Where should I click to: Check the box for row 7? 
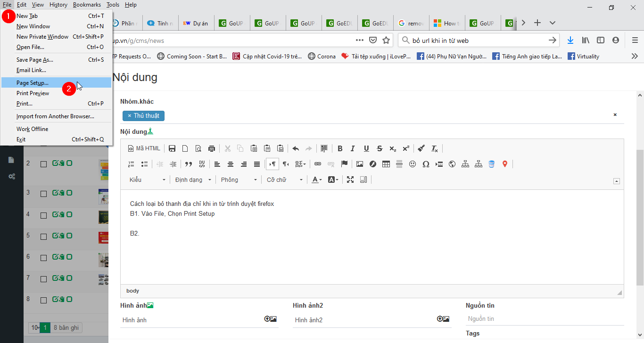[x=43, y=279]
